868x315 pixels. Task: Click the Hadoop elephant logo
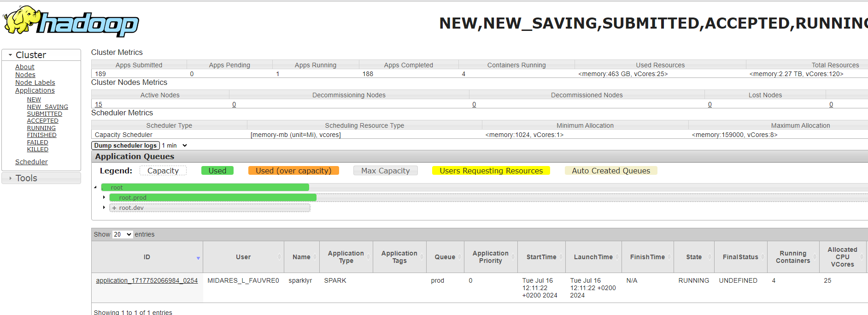[x=71, y=21]
